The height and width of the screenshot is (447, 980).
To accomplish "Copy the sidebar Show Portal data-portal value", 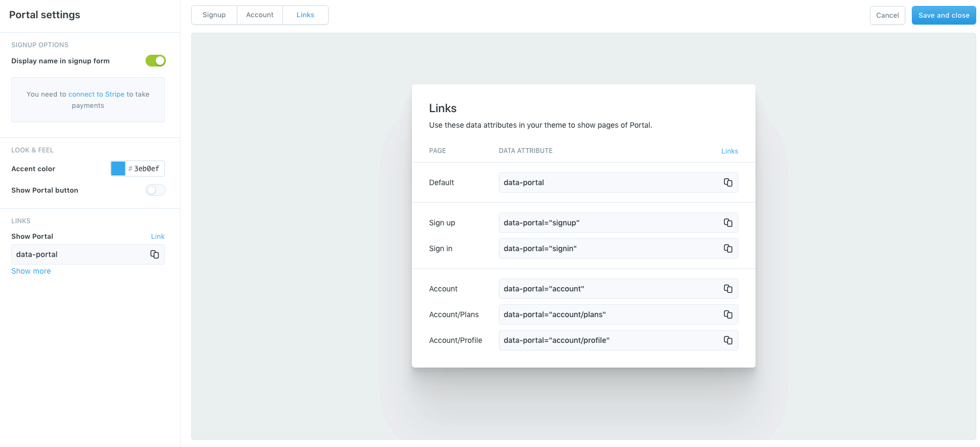I will [154, 254].
